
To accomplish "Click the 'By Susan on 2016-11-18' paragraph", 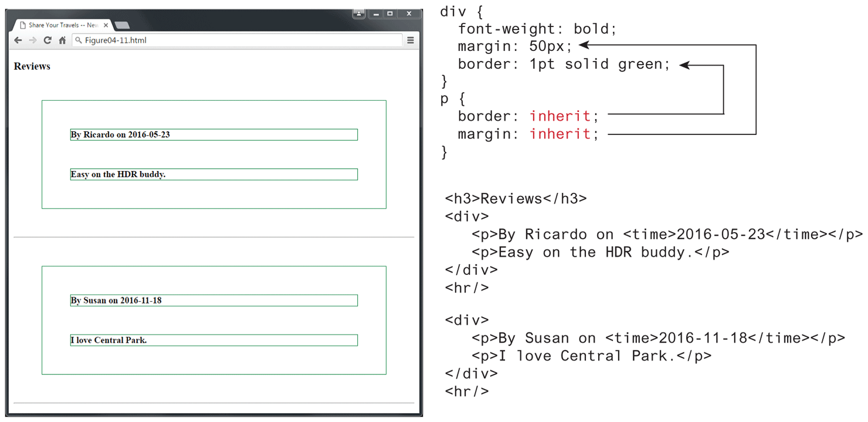I will click(x=116, y=301).
